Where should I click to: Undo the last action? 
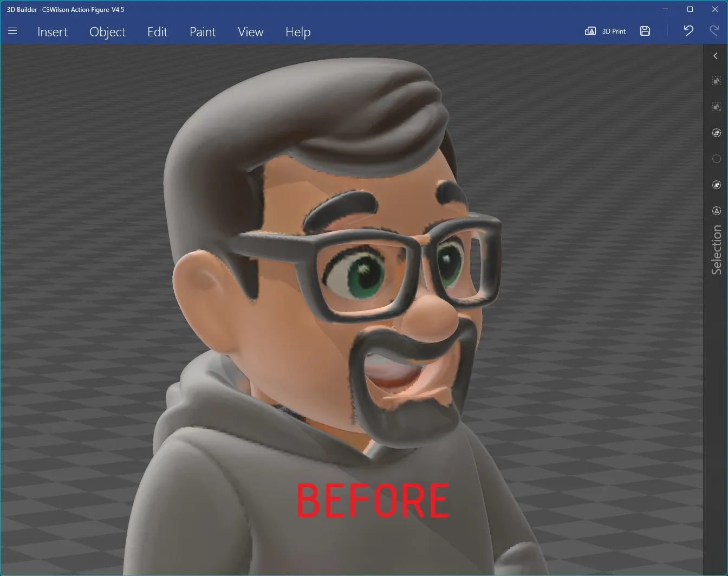pos(688,31)
